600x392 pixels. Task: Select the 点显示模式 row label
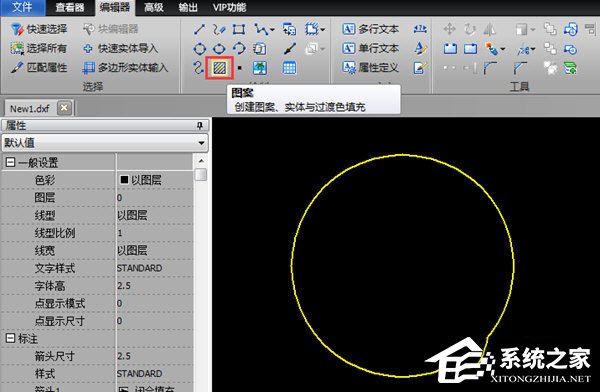tap(60, 303)
